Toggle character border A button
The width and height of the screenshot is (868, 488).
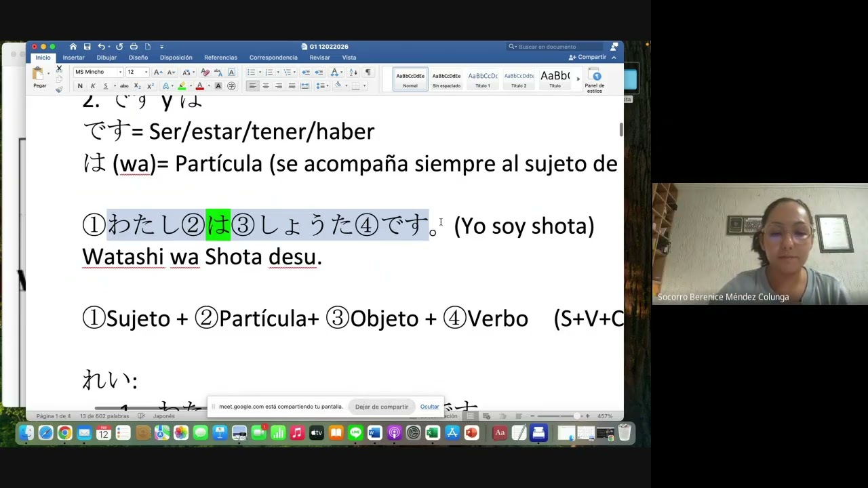pyautogui.click(x=231, y=72)
